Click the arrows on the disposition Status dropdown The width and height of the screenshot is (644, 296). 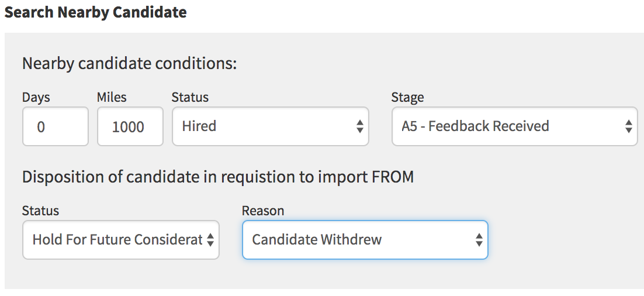pyautogui.click(x=210, y=240)
